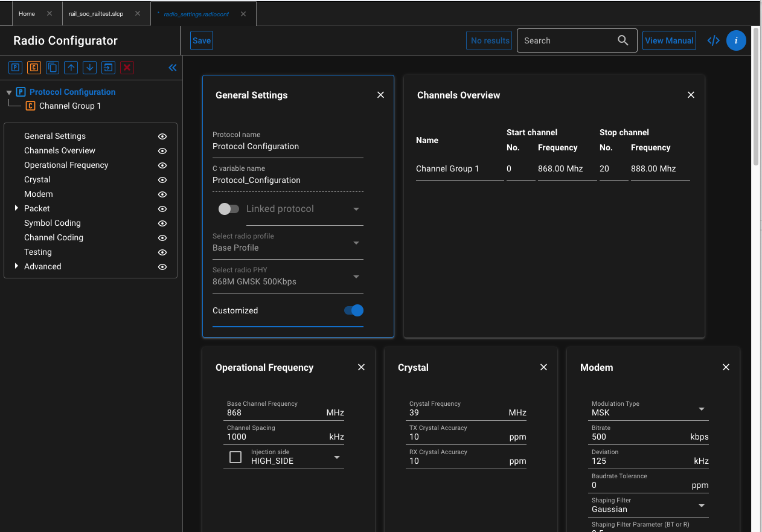Hide the Modem section using its eye icon

(162, 194)
